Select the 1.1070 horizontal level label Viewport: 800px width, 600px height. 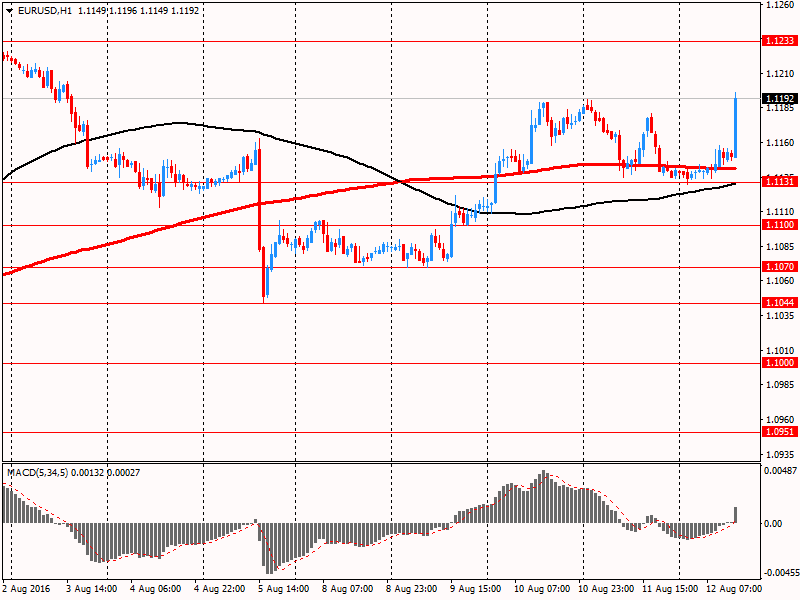[x=780, y=266]
